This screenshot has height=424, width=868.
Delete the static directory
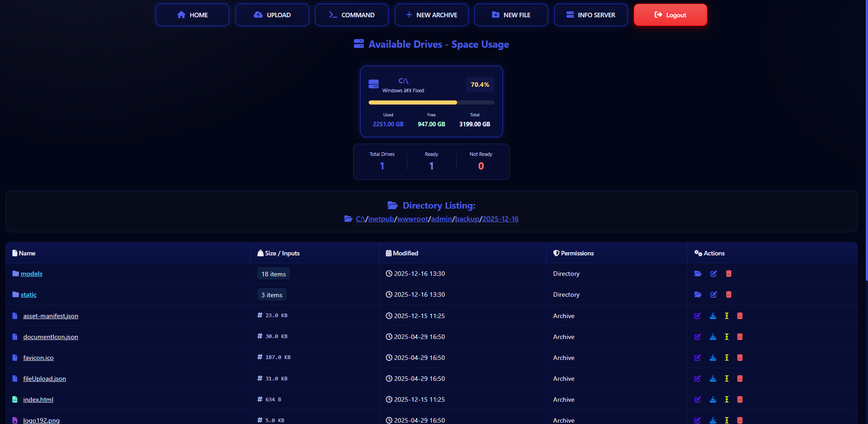pyautogui.click(x=729, y=294)
